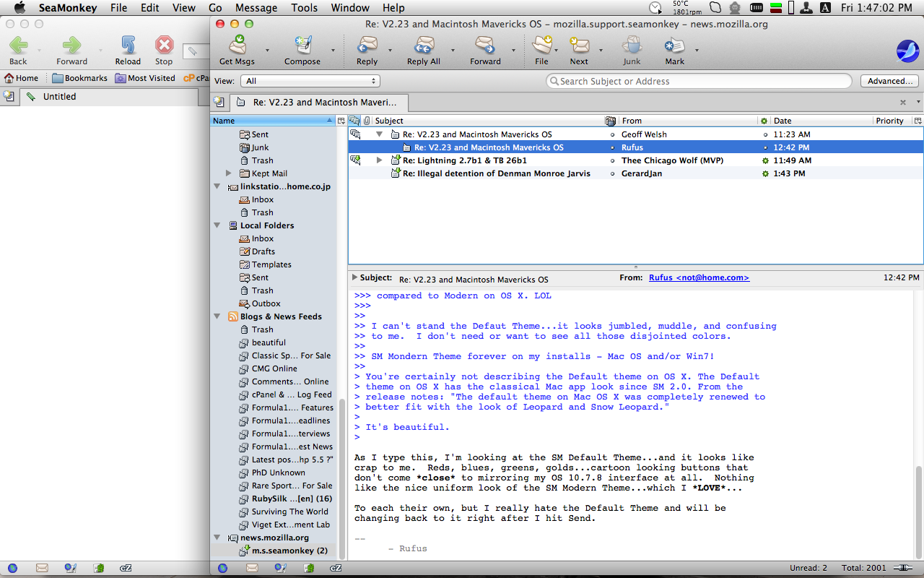
Task: Expand the Lightning 2.7b1 & TB 26b1 thread
Action: pos(380,160)
